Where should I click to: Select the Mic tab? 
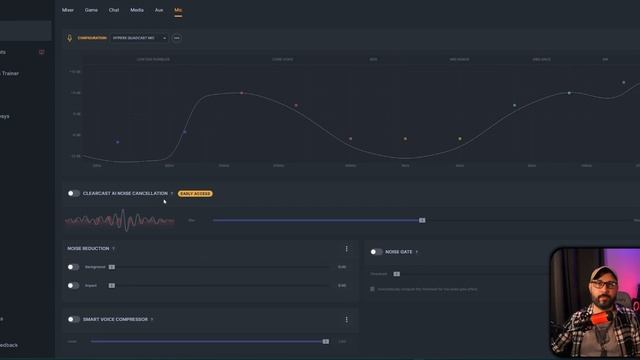coord(178,10)
